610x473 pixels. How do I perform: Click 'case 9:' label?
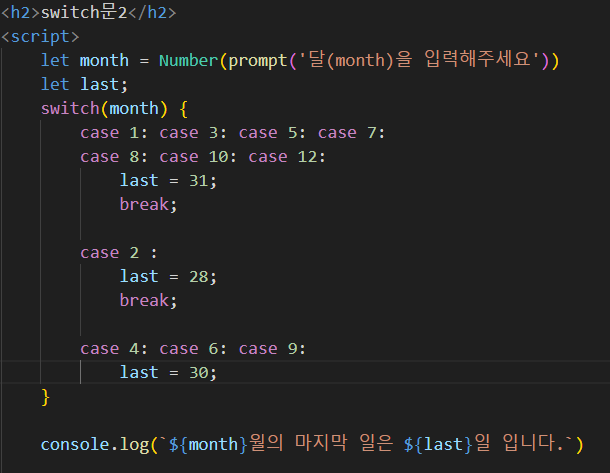[x=272, y=349]
